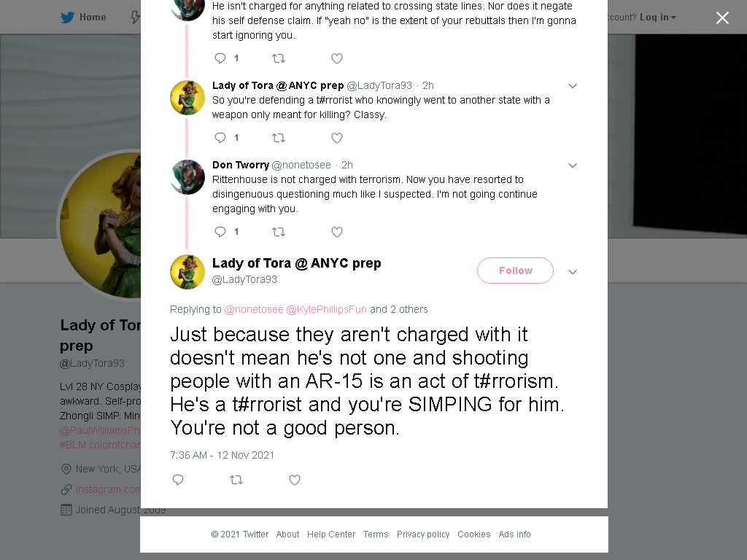Viewport: 747px width, 560px height.
Task: Like Don Tworry's Rittenhouse terrorism tweet
Action: pos(337,232)
